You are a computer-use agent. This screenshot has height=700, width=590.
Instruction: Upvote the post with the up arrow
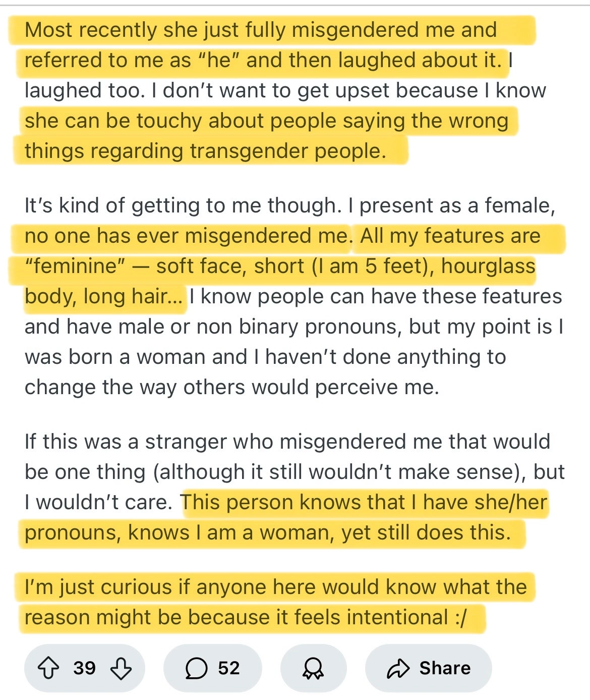[x=49, y=668]
